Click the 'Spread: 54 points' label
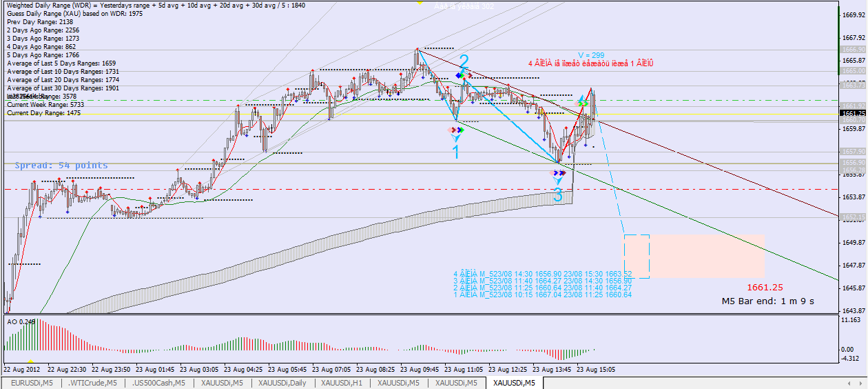This screenshot has width=868, height=389. pos(61,166)
